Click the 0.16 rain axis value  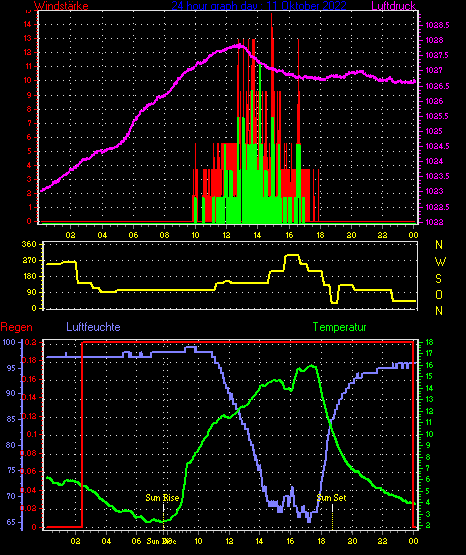coord(29,379)
